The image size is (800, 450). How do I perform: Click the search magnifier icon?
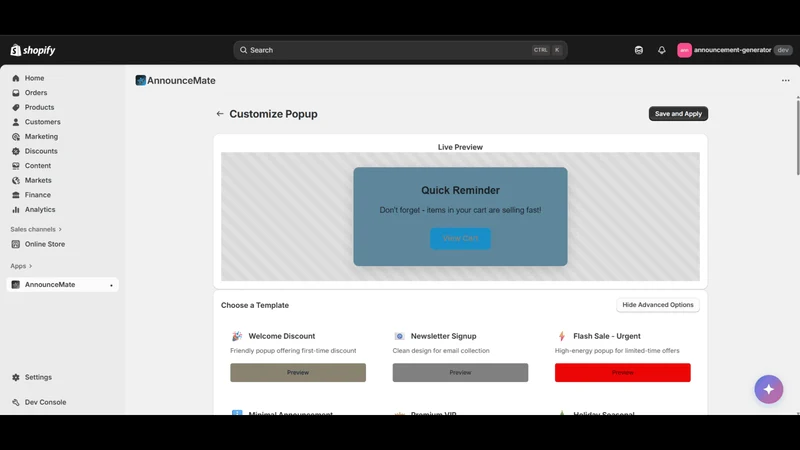coord(243,50)
